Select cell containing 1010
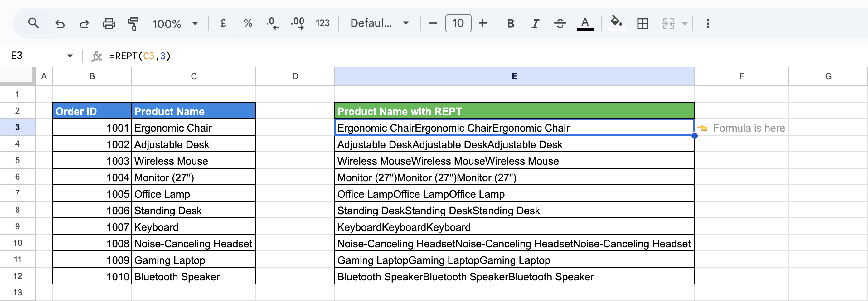This screenshot has width=868, height=301. [92, 276]
